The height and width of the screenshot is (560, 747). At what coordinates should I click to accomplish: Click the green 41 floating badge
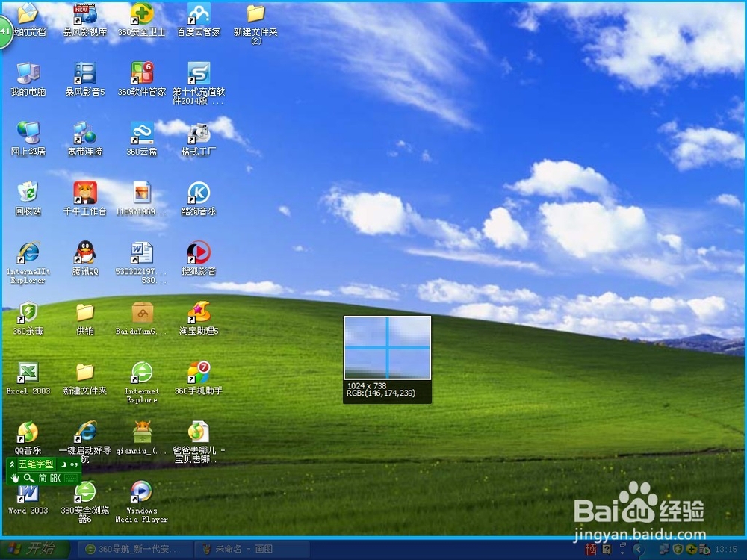point(6,31)
